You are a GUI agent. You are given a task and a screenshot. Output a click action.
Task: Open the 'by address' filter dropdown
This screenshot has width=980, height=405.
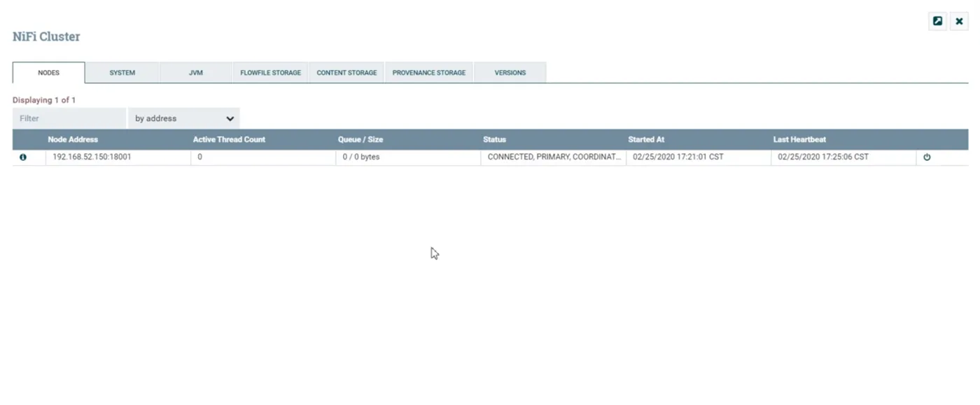[183, 118]
